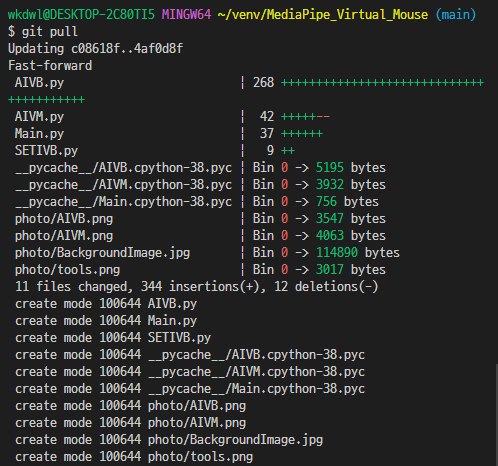Click SETIVB.py in the row showing 9
Image resolution: width=498 pixels, height=466 pixels.
click(x=46, y=151)
